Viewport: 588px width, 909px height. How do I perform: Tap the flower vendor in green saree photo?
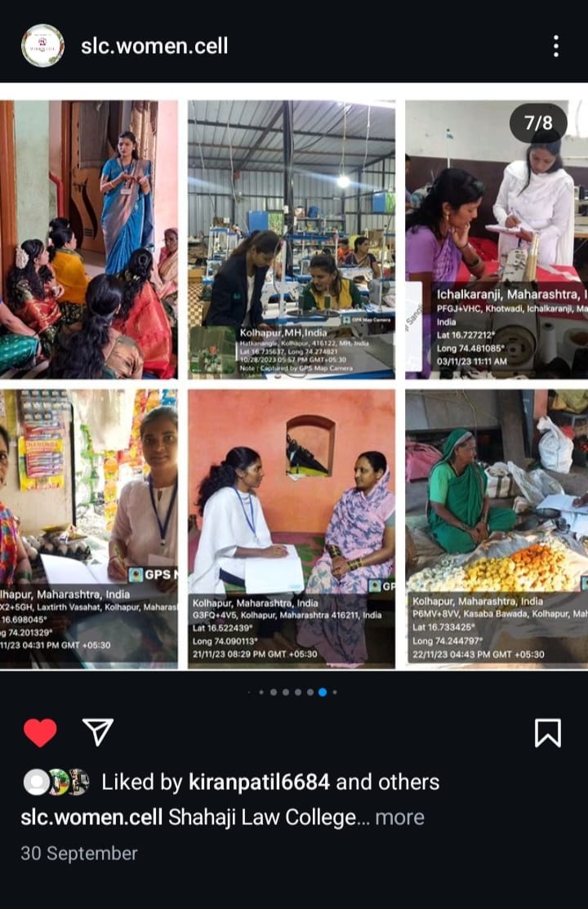click(x=497, y=528)
